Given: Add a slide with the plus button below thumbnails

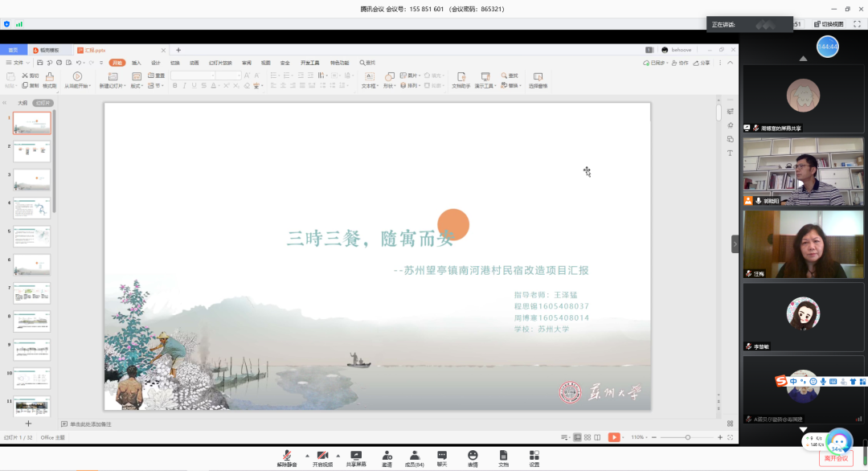Looking at the screenshot, I should pos(28,424).
